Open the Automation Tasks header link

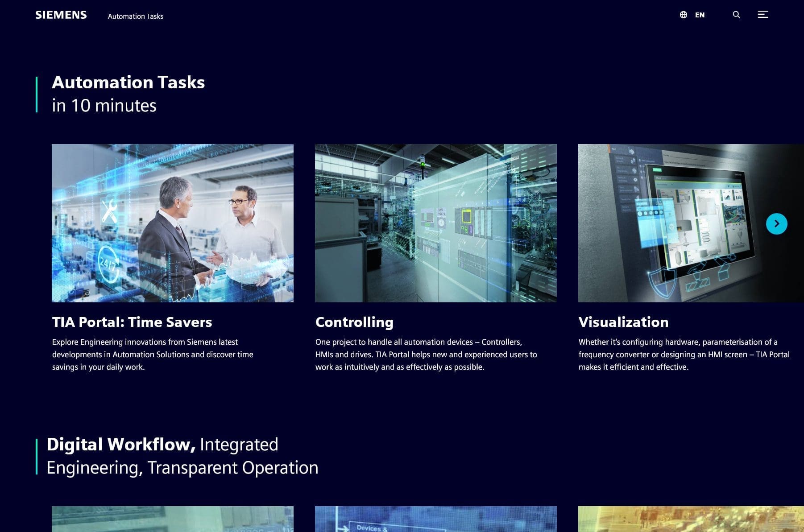(x=136, y=16)
